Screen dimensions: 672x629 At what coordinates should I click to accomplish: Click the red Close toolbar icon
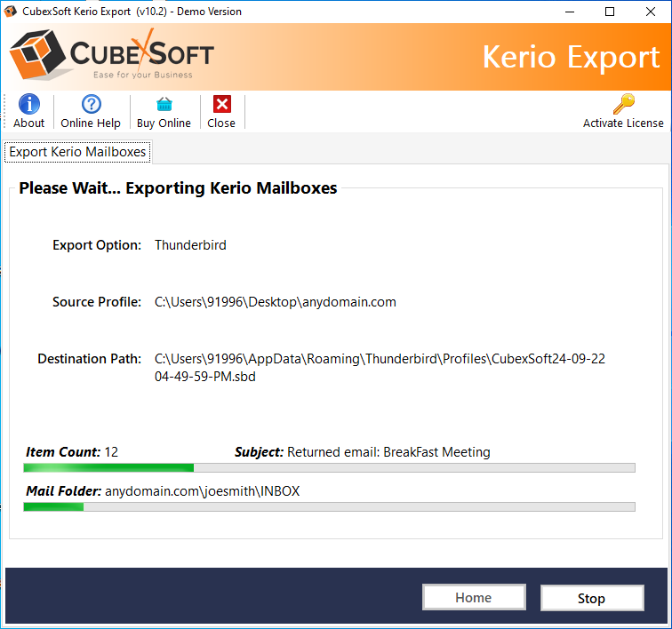click(x=222, y=104)
